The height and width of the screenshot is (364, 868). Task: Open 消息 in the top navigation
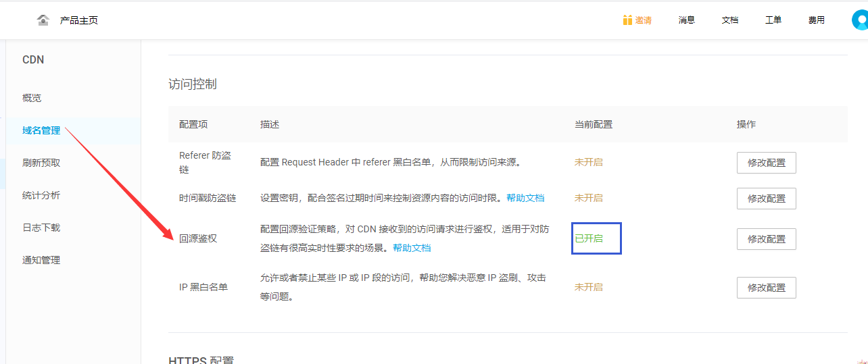(687, 20)
